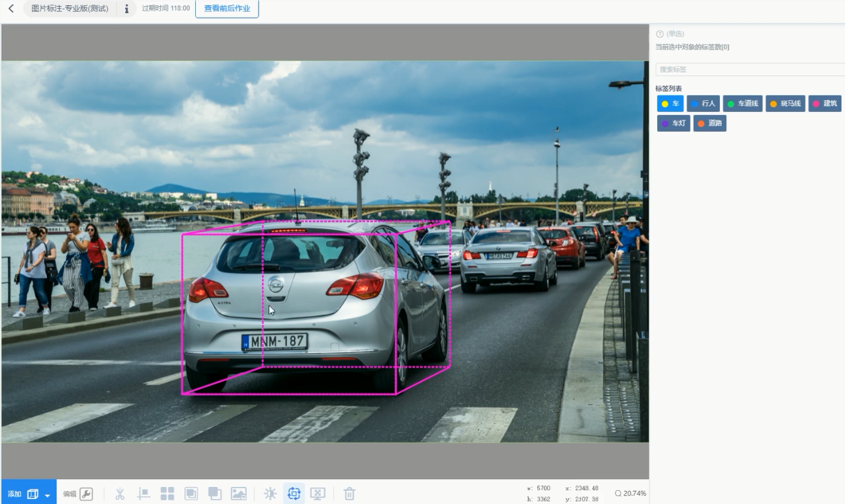The height and width of the screenshot is (504, 845).
Task: Click the 查看前后作业 button
Action: pyautogui.click(x=227, y=9)
